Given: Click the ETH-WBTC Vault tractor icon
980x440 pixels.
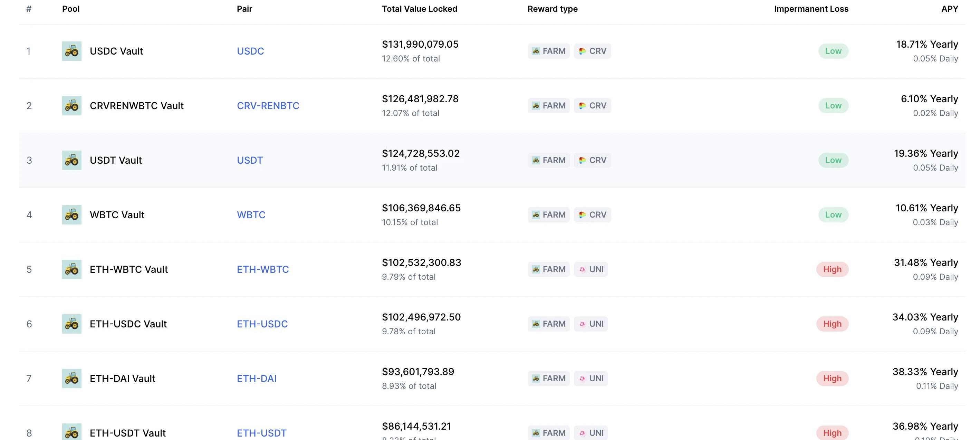Looking at the screenshot, I should coord(71,269).
